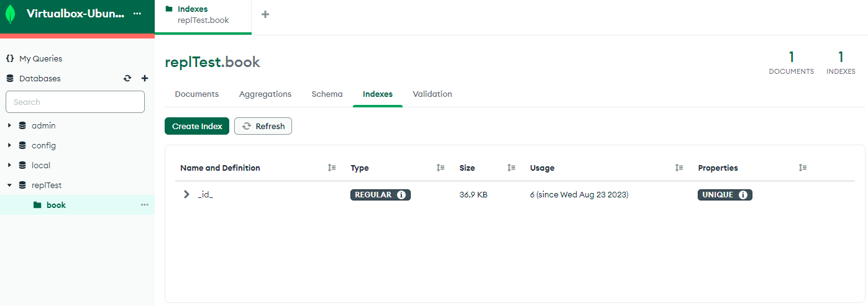The height and width of the screenshot is (306, 868).
Task: Click the local database icon
Action: [x=22, y=165]
